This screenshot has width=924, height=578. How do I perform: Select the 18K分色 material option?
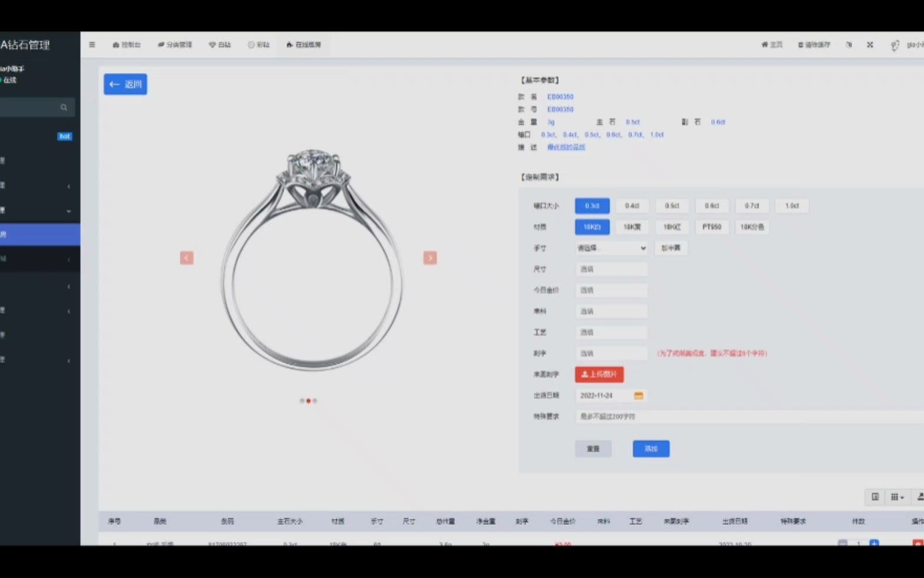pos(752,227)
